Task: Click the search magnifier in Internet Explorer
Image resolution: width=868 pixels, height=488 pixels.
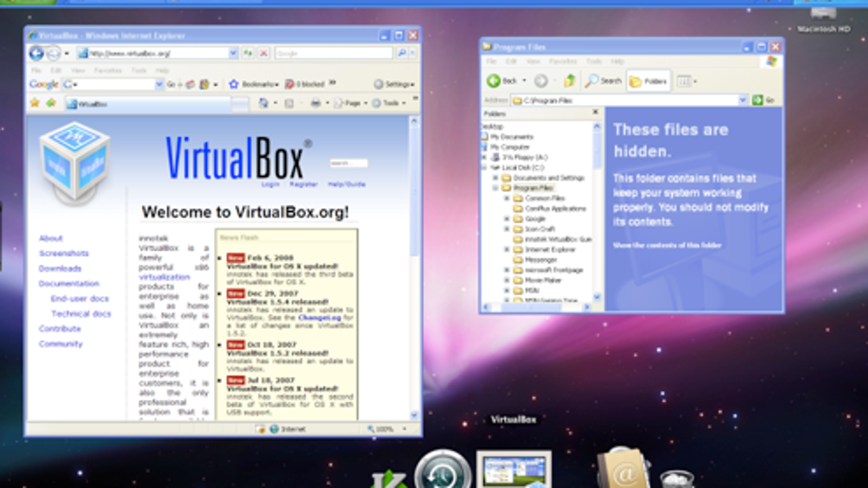Action: coord(402,53)
